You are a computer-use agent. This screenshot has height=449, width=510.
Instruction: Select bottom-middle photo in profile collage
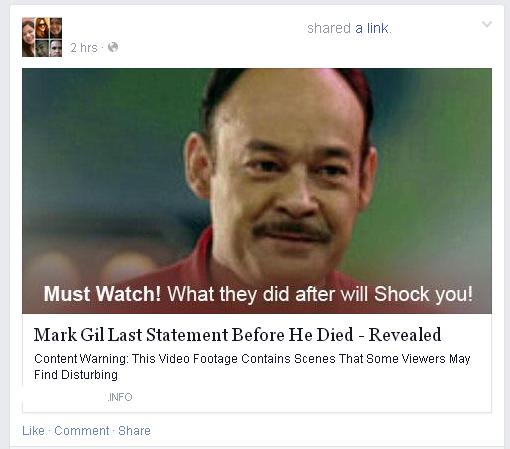[42, 48]
